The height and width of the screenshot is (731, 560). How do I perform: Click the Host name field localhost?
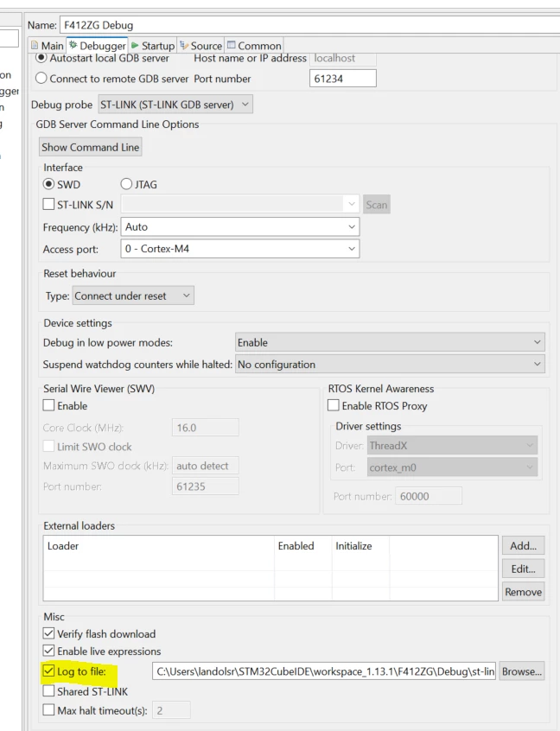pos(343,58)
